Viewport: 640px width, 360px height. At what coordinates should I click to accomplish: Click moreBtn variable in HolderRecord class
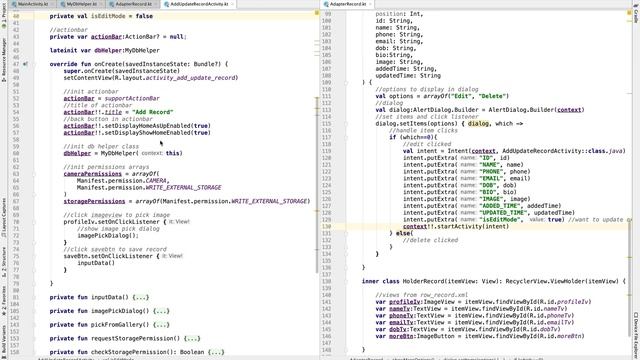pyautogui.click(x=401, y=336)
